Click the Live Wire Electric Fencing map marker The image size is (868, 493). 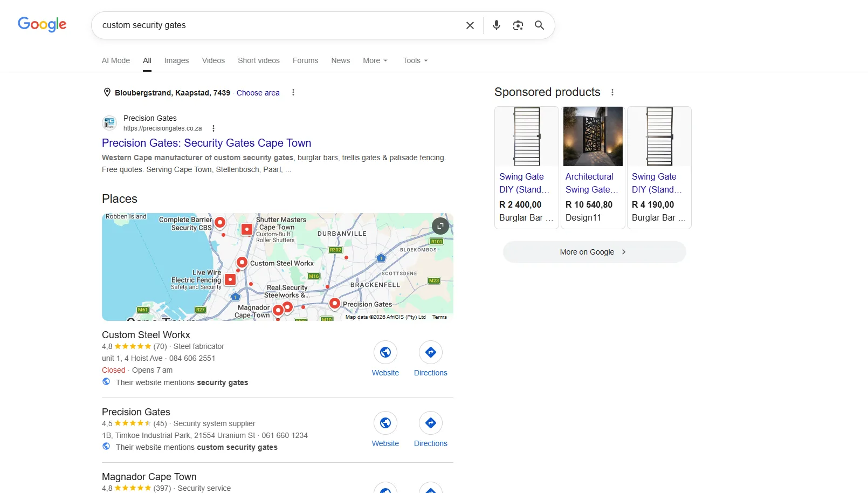230,279
